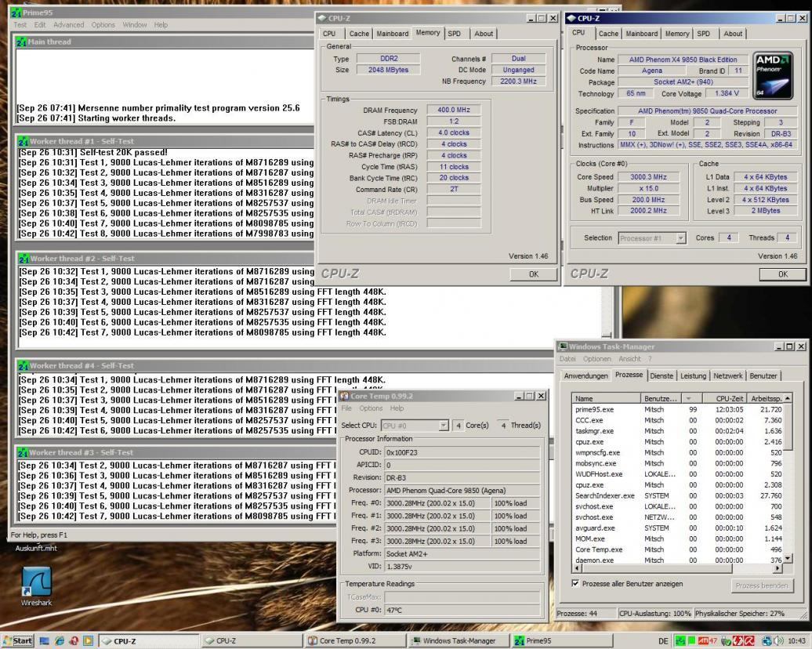This screenshot has width=812, height=649.
Task: Click the clock showing 10:43
Action: click(796, 641)
